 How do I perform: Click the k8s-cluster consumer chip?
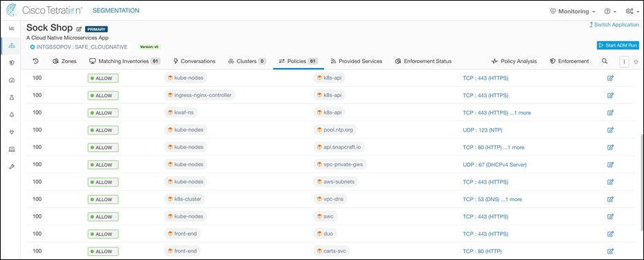(x=185, y=199)
